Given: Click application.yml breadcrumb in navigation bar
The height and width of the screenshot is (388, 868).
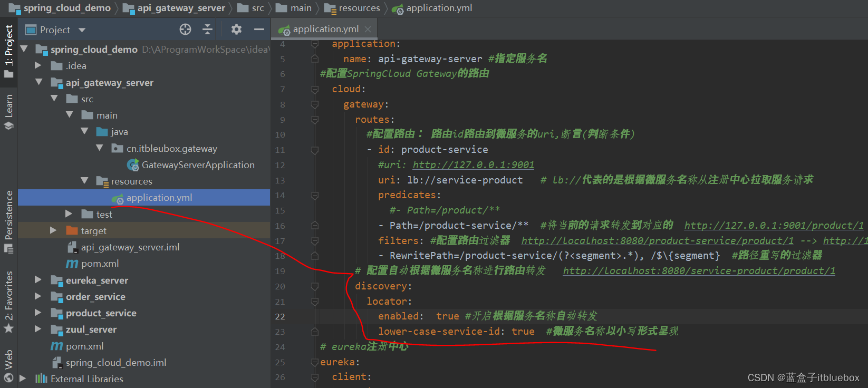Looking at the screenshot, I should click(432, 8).
